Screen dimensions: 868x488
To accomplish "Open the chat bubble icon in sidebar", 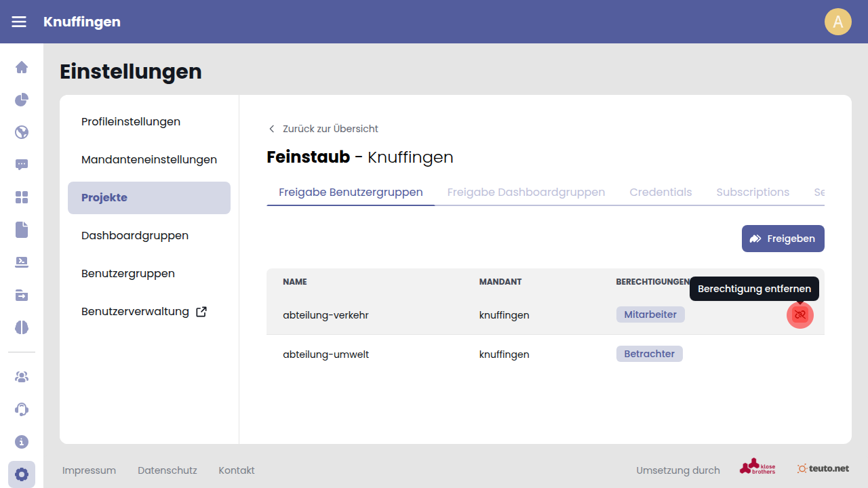I will pos(22,165).
